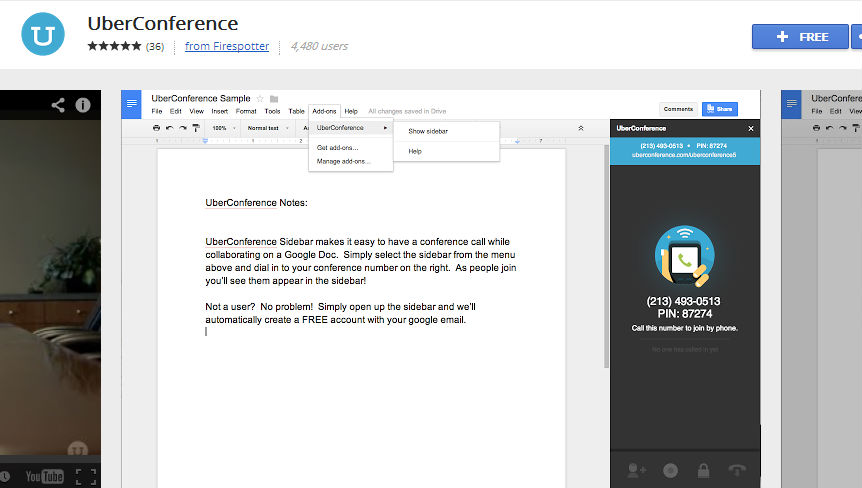Screen dimensions: 862x488
Task: Select the left video thumbnail
Action: [50, 289]
